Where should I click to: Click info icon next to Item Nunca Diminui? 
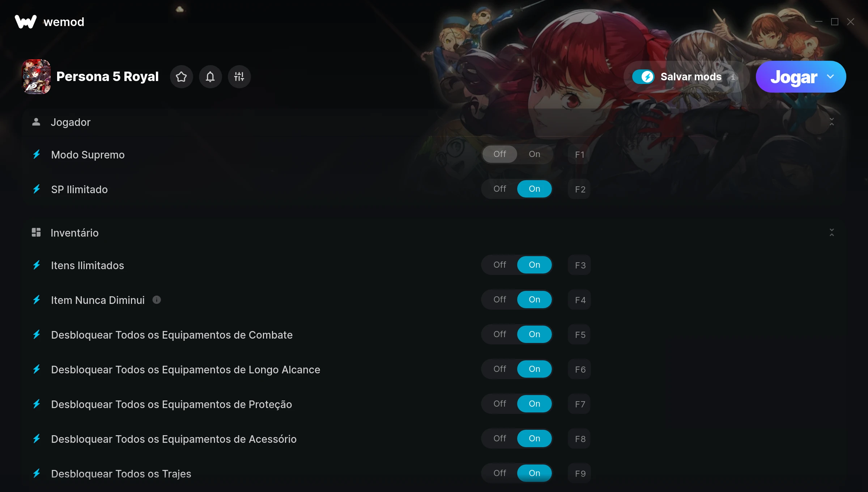click(x=157, y=300)
